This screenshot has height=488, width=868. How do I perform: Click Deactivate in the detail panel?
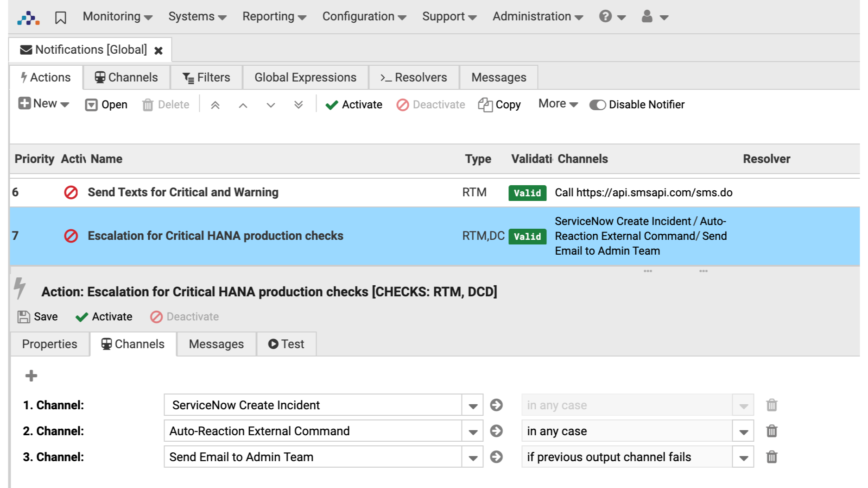[184, 317]
